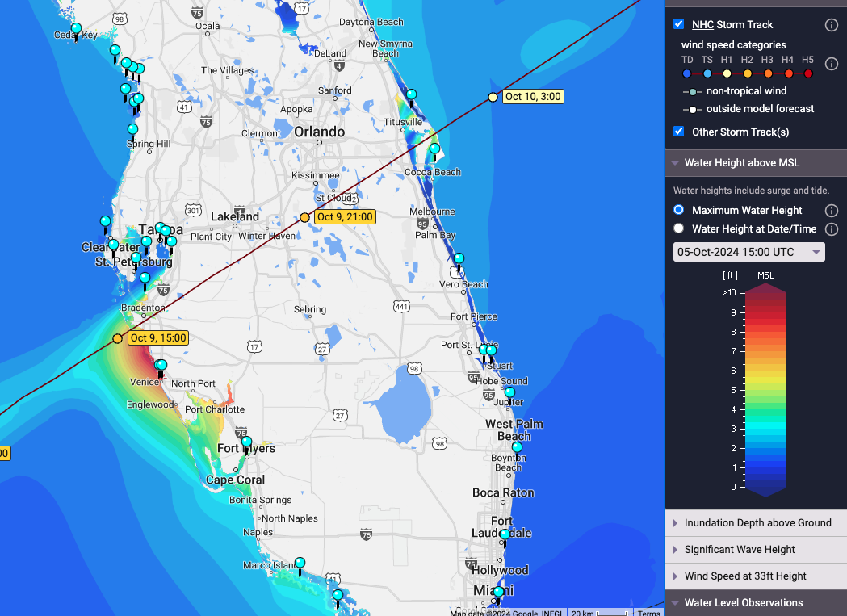Select Water Height at Date/Time radio button
The height and width of the screenshot is (616, 847).
click(x=679, y=228)
